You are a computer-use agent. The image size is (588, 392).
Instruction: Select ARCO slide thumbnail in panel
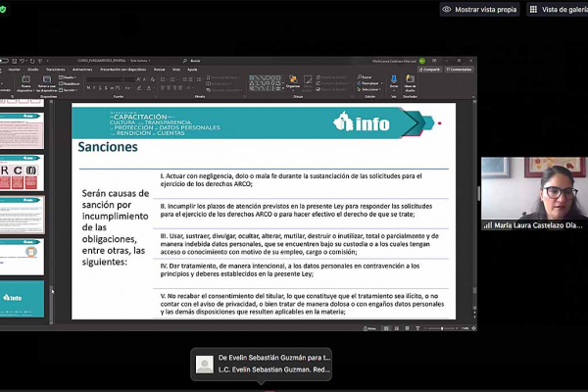[x=22, y=172]
